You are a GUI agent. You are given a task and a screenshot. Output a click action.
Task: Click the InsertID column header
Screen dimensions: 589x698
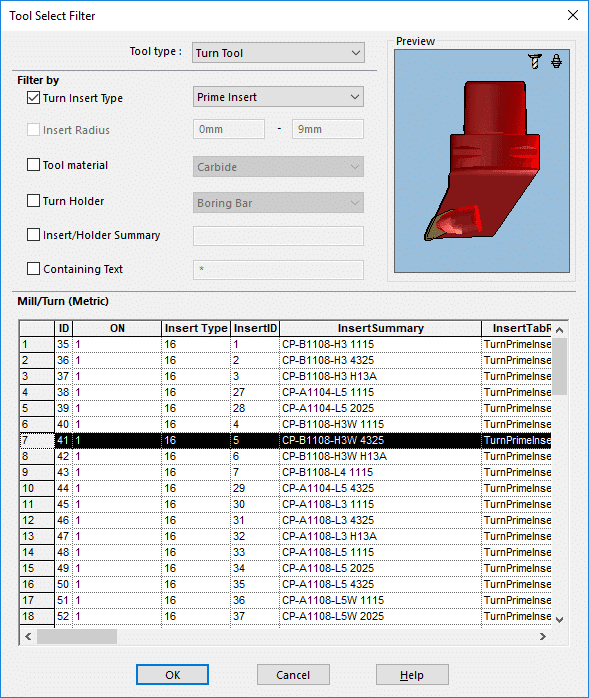point(255,329)
